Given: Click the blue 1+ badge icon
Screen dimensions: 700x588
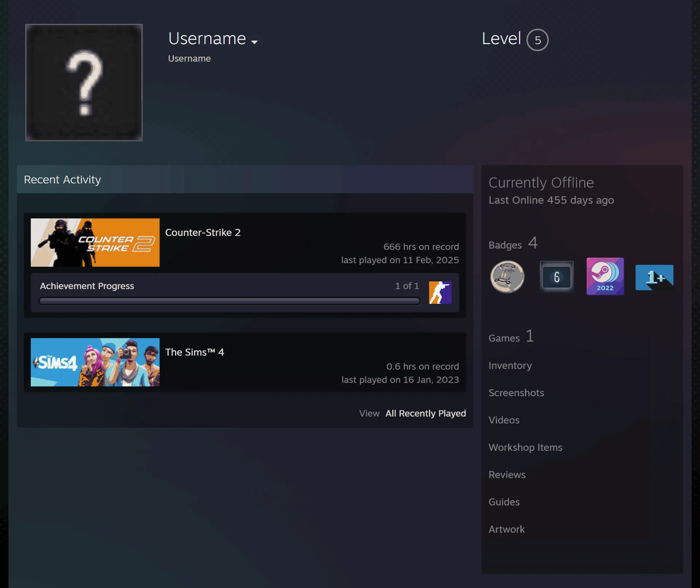Looking at the screenshot, I should tap(654, 277).
